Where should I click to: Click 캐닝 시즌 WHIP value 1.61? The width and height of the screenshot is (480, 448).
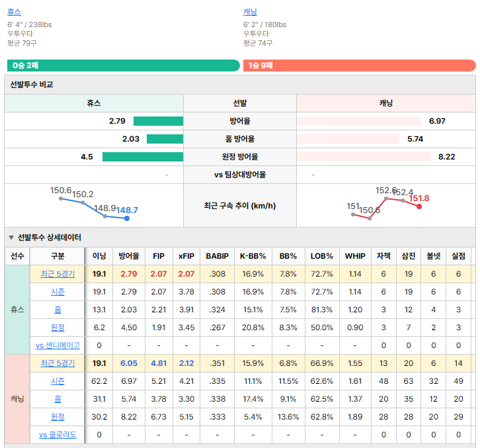[355, 381]
